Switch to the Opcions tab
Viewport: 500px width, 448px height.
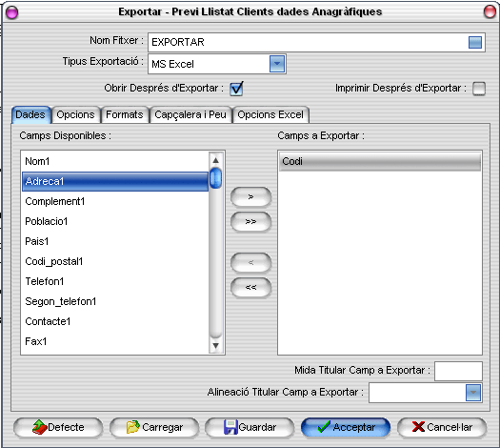click(75, 115)
